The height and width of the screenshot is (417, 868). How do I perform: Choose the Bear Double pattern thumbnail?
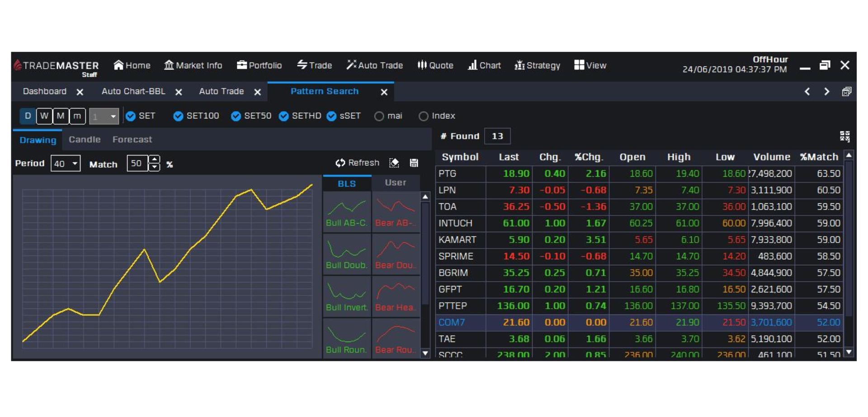point(396,254)
